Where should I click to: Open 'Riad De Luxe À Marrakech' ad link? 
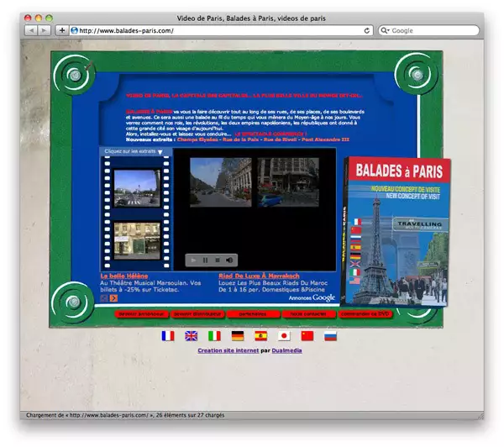(x=259, y=276)
